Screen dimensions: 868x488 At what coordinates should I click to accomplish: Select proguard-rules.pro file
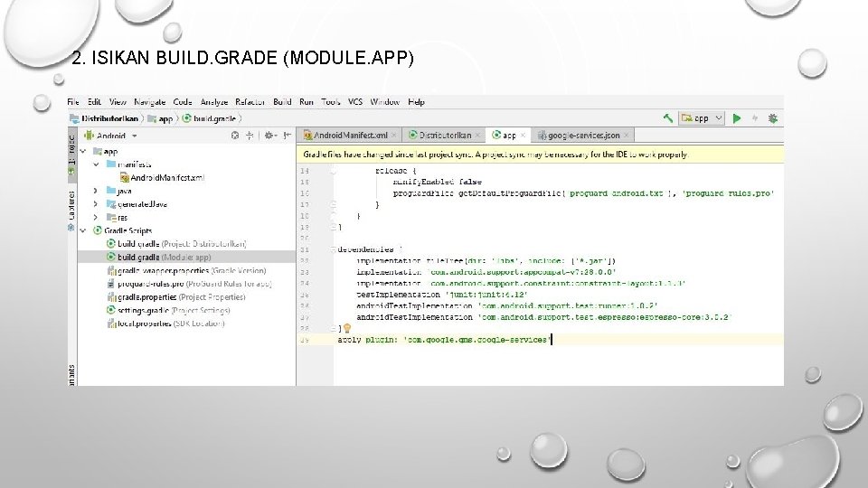pyautogui.click(x=189, y=284)
